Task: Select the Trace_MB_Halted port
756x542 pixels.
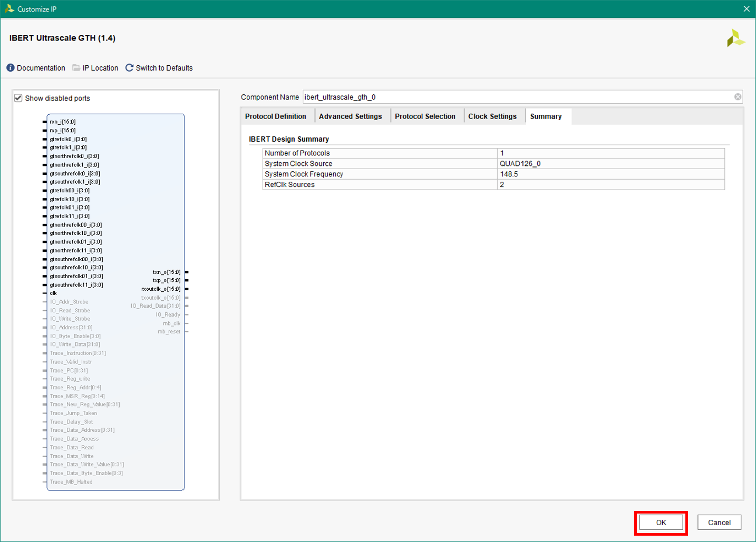Action: tap(71, 482)
